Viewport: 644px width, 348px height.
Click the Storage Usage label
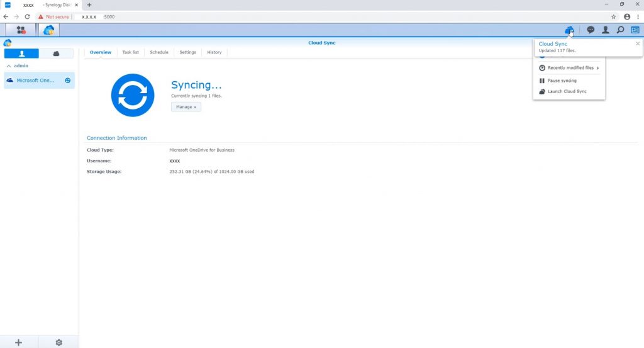[x=104, y=171]
